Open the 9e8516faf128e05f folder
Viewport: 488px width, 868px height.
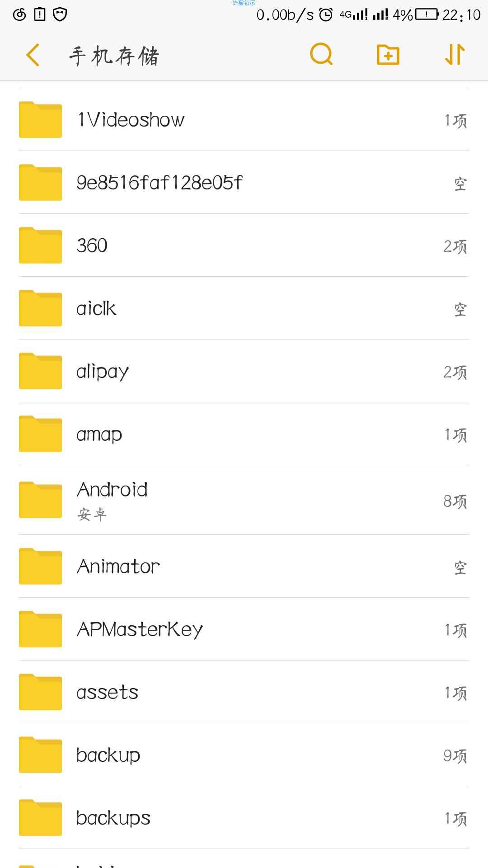pos(244,182)
